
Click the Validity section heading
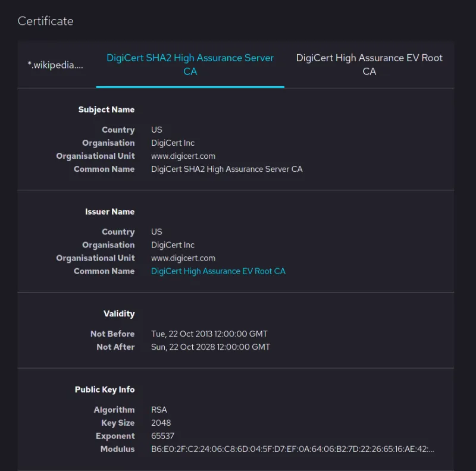[119, 314]
